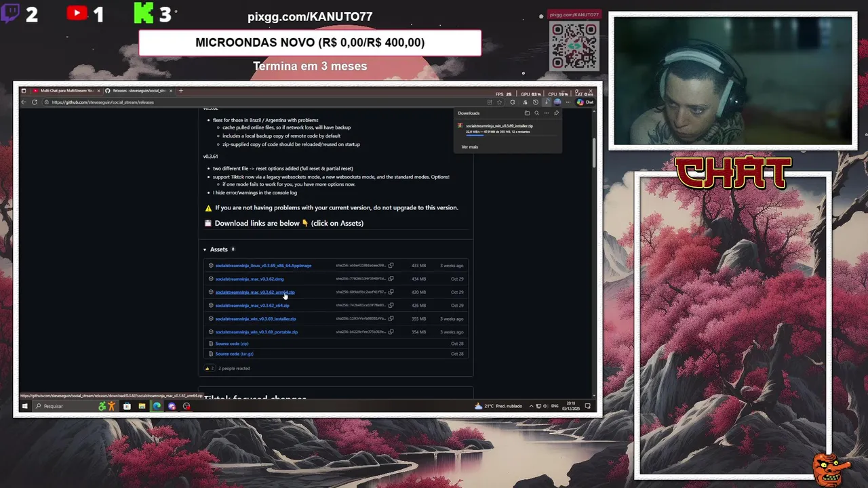The height and width of the screenshot is (488, 868).
Task: Download socialstreamninja_mac_v0.3.62.dmg
Action: click(250, 279)
